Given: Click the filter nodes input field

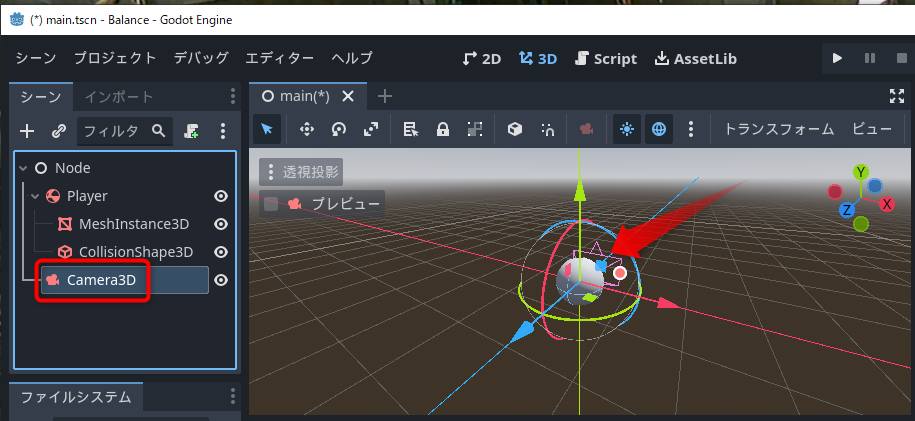Looking at the screenshot, I should tap(125, 131).
